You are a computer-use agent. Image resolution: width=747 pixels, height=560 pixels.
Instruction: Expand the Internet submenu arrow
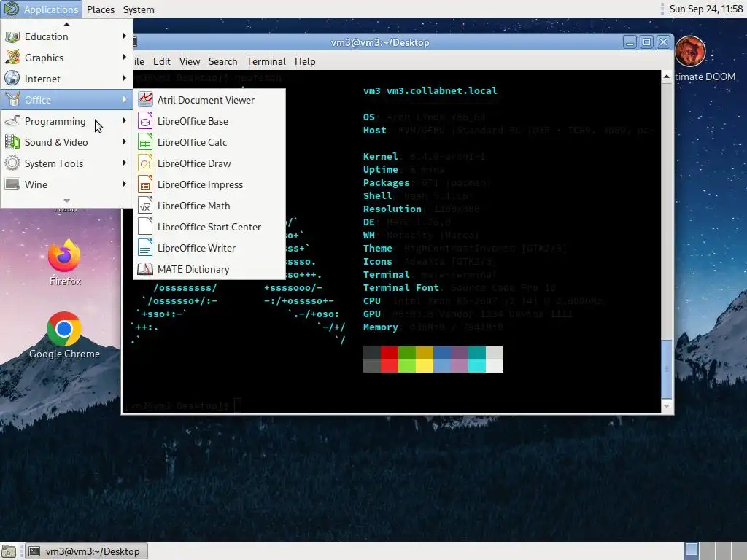point(124,79)
